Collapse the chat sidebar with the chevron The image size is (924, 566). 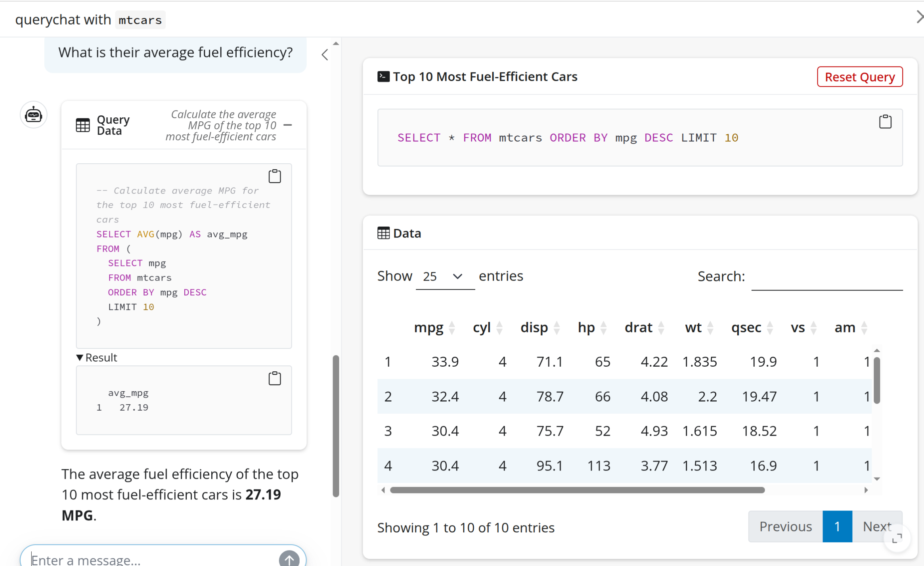click(x=325, y=55)
